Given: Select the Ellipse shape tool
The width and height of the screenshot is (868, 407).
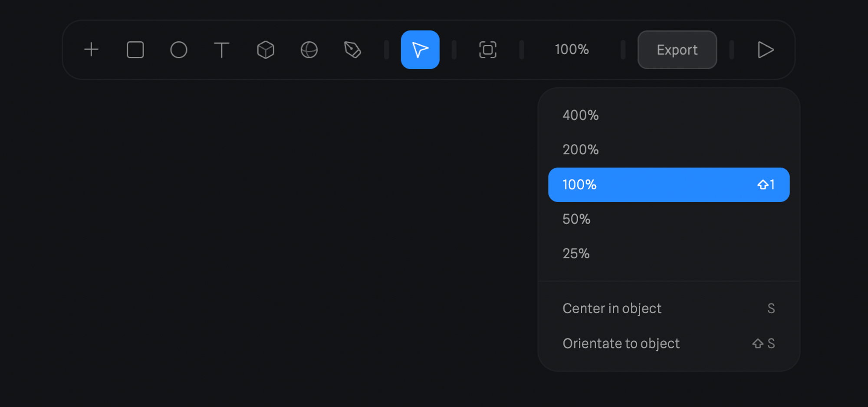Looking at the screenshot, I should click(x=178, y=50).
